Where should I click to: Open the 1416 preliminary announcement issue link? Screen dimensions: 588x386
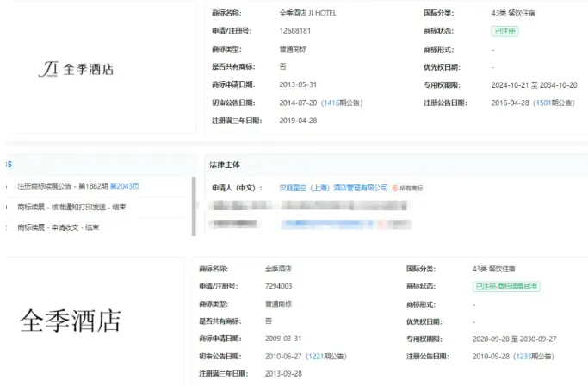pyautogui.click(x=331, y=103)
